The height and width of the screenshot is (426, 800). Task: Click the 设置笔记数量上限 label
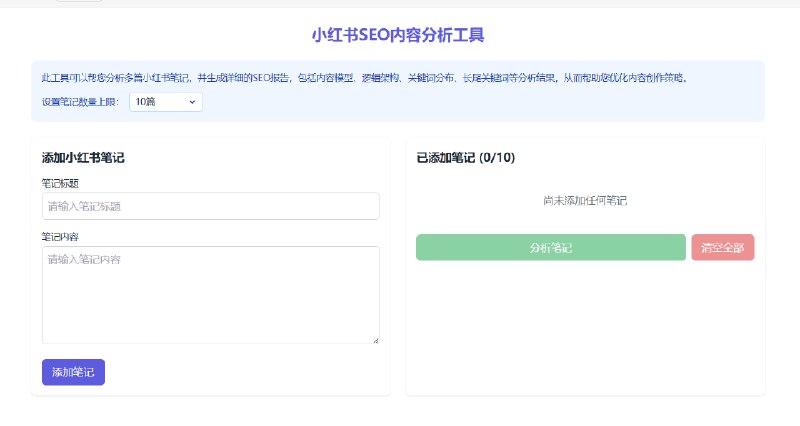click(80, 102)
